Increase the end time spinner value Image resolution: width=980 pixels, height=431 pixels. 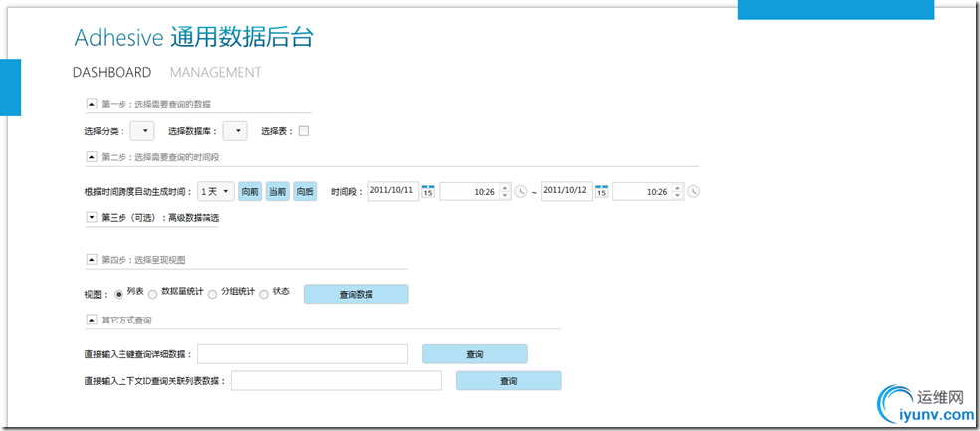coord(677,188)
